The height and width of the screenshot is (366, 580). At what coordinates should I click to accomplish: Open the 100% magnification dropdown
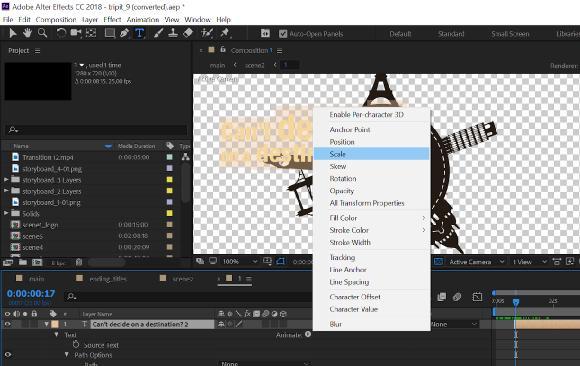(240, 261)
